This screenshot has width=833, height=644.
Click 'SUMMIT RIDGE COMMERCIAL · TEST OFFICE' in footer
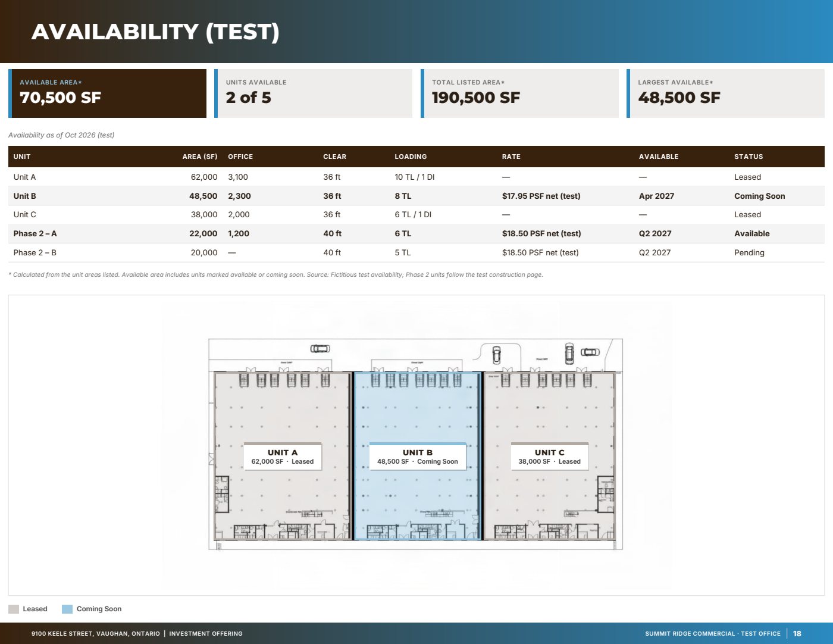713,634
